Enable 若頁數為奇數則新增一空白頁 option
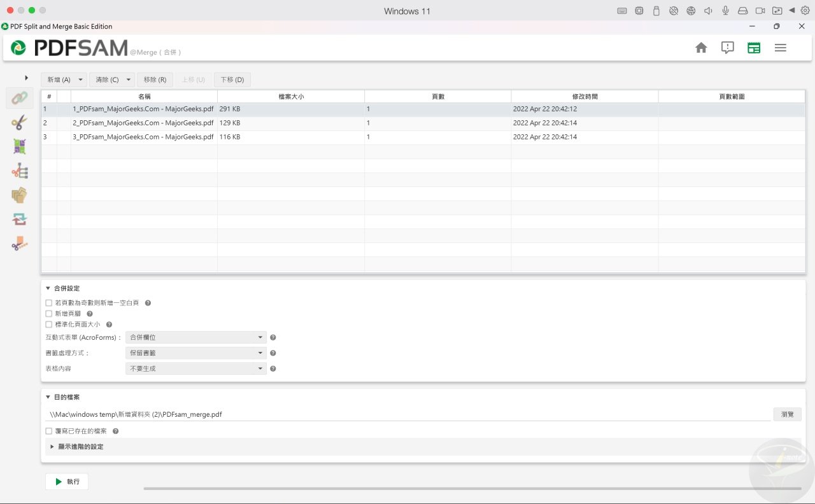The height and width of the screenshot is (504, 815). click(x=48, y=302)
